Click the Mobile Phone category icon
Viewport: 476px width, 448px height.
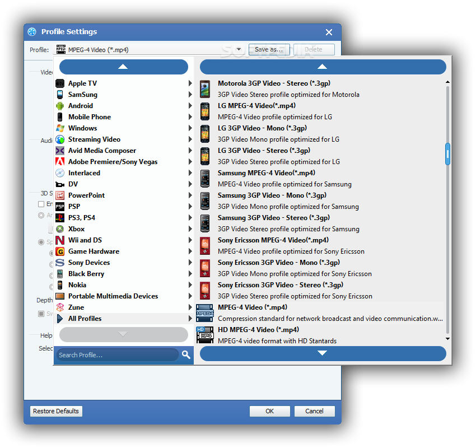pyautogui.click(x=60, y=117)
